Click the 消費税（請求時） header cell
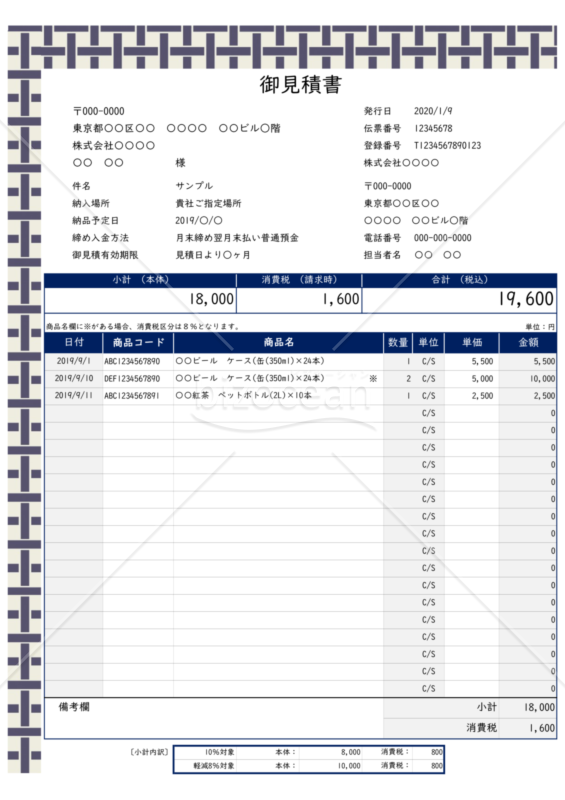This screenshot has width=565, height=800. click(299, 280)
